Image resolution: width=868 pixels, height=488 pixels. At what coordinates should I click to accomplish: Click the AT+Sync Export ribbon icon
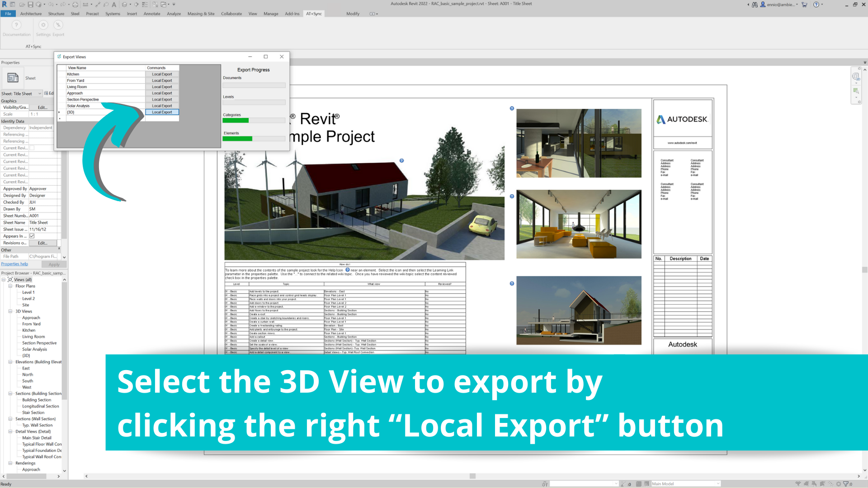click(x=58, y=25)
